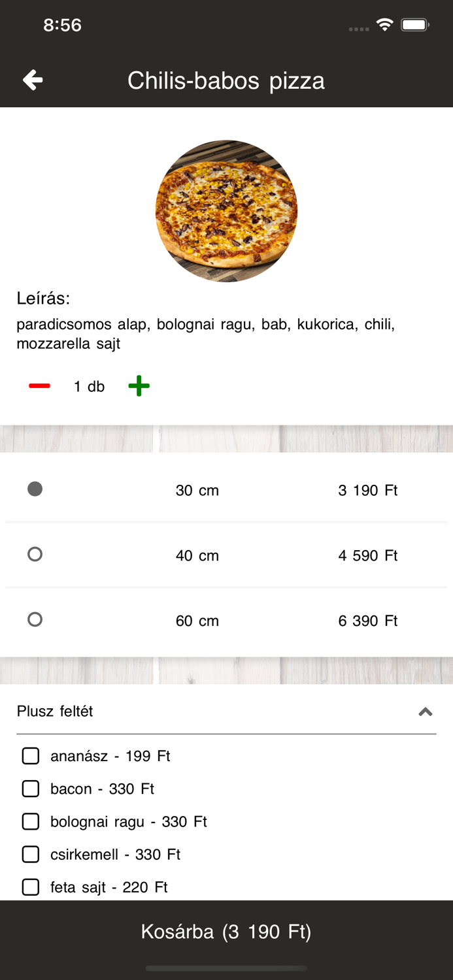Choose the 60 cm size option
Screen dimensions: 453x980
tap(35, 619)
